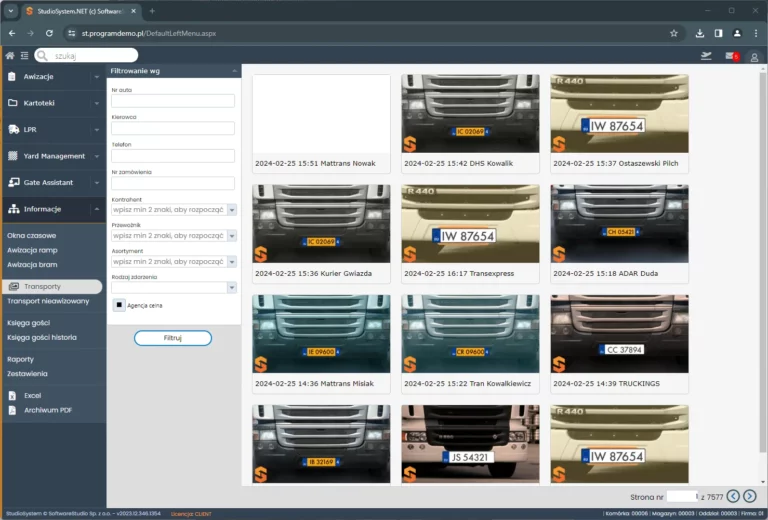Open the user profile icon in app header

(754, 56)
